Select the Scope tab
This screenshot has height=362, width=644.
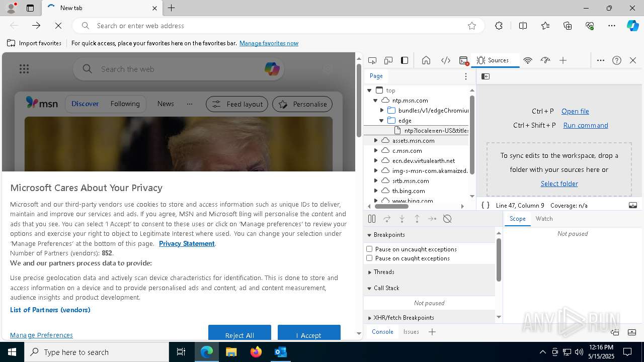coord(517,219)
